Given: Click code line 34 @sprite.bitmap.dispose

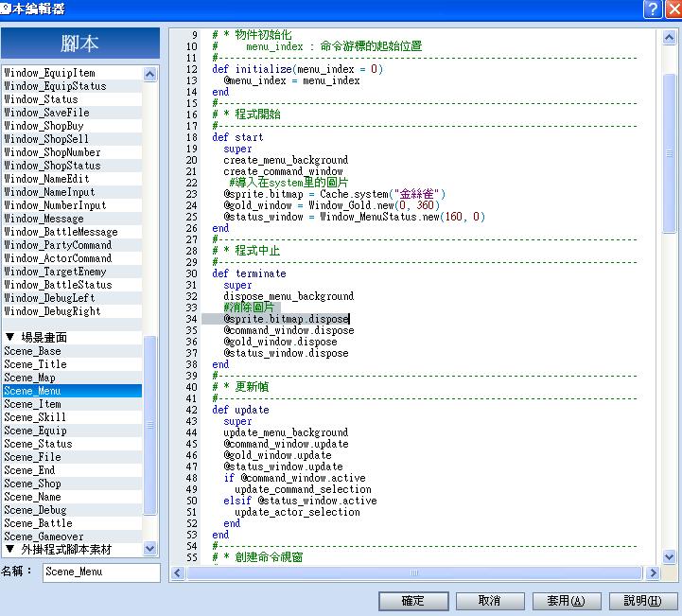Looking at the screenshot, I should coord(287,319).
